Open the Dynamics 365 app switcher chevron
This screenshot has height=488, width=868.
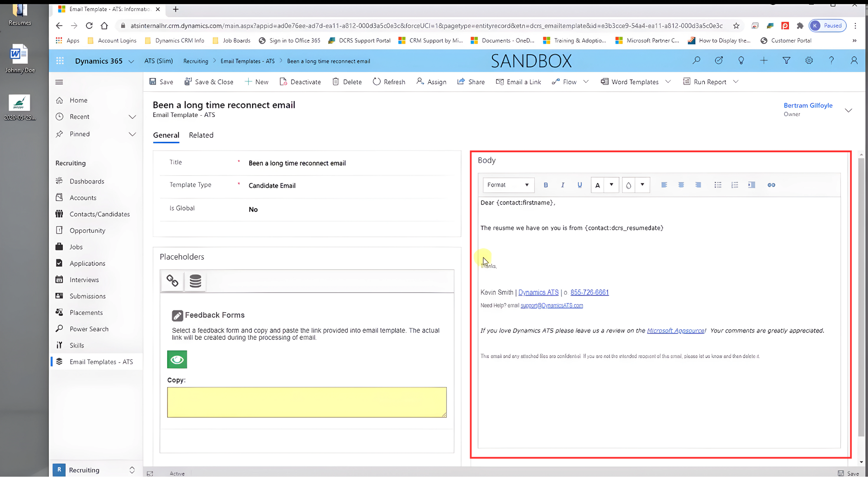[131, 61]
